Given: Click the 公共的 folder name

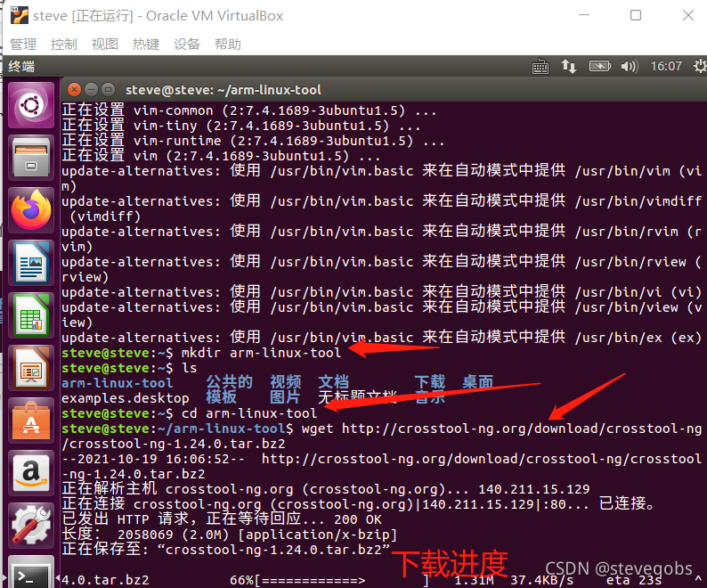Looking at the screenshot, I should click(230, 382).
